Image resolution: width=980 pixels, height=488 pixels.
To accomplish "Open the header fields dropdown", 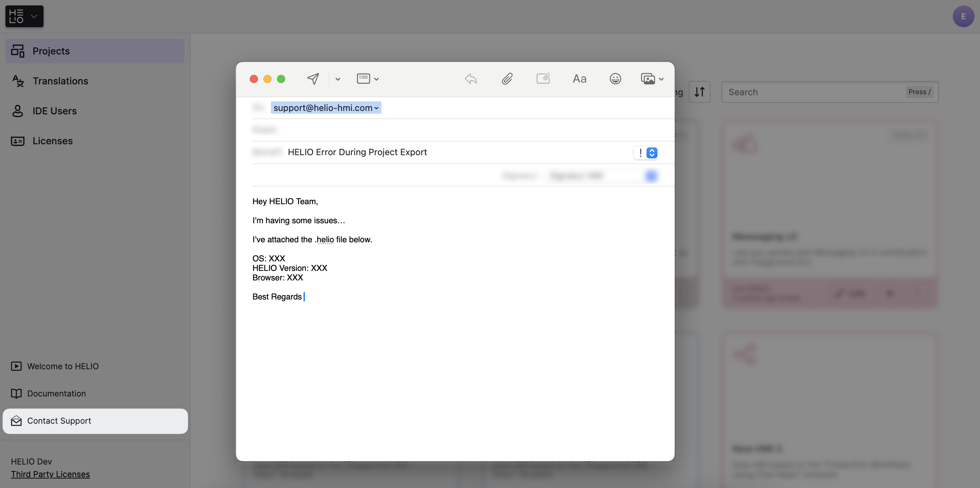I will click(x=367, y=79).
